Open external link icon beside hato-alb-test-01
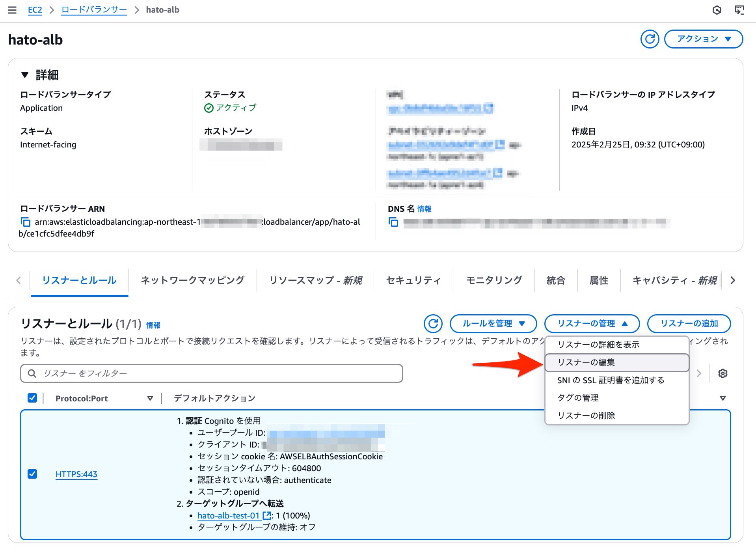This screenshot has height=552, width=756. (267, 515)
